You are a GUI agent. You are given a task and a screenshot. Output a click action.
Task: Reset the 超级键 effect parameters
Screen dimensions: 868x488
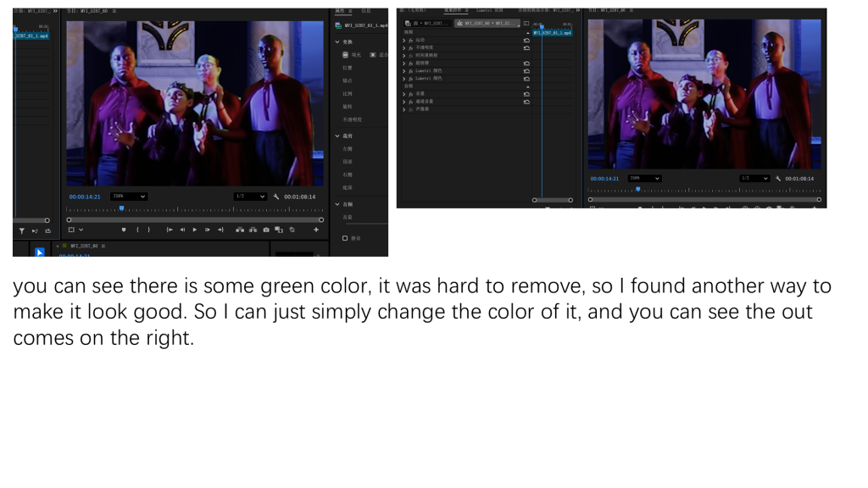pos(526,63)
